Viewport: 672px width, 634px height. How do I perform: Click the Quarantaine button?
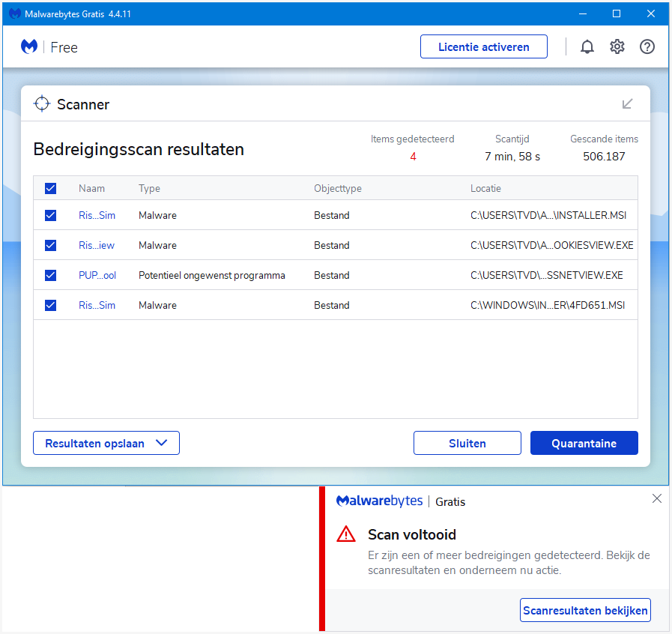click(584, 443)
